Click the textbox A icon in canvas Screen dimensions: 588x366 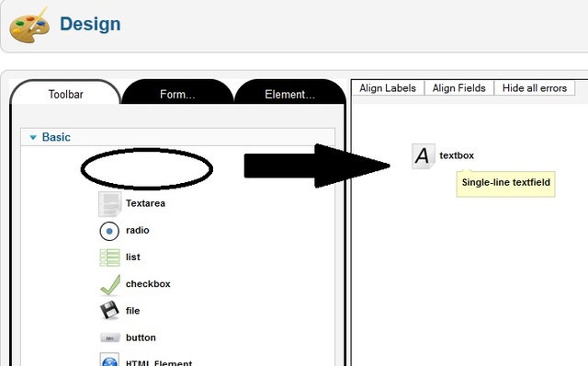(x=423, y=155)
